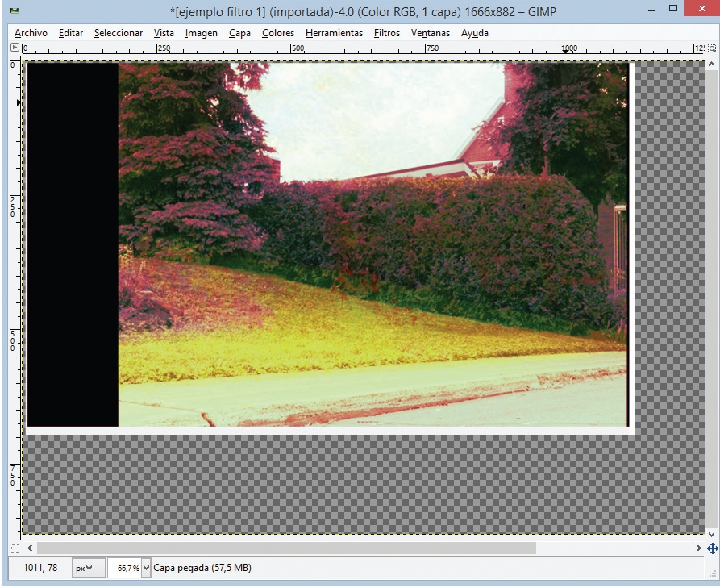The width and height of the screenshot is (720, 588).
Task: Close the GIMP window
Action: coord(701,9)
